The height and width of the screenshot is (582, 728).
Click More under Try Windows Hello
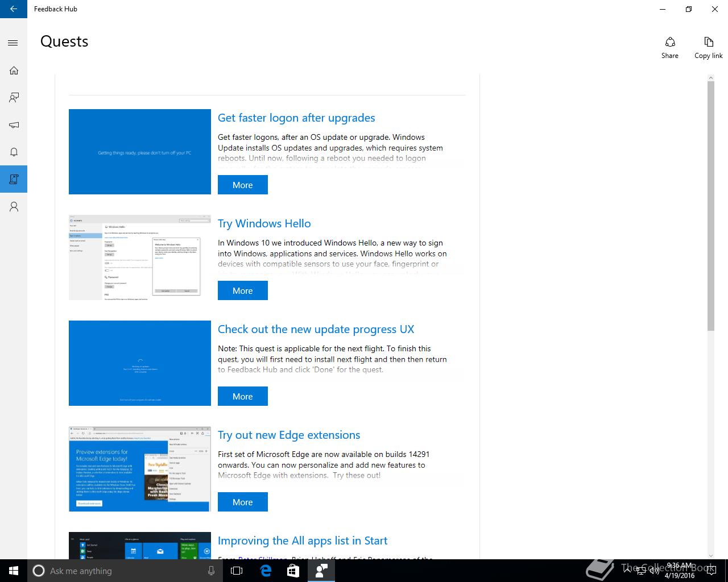tap(243, 290)
